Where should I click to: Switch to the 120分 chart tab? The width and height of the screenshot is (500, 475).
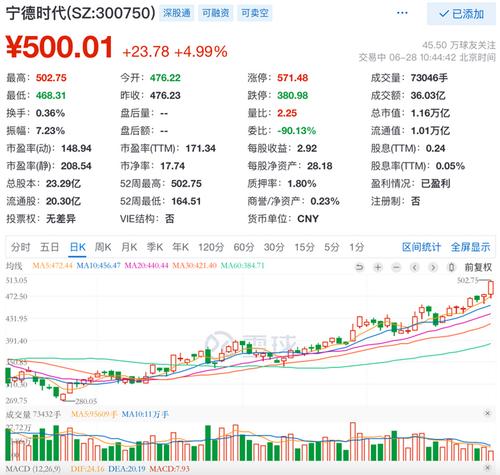pos(211,247)
